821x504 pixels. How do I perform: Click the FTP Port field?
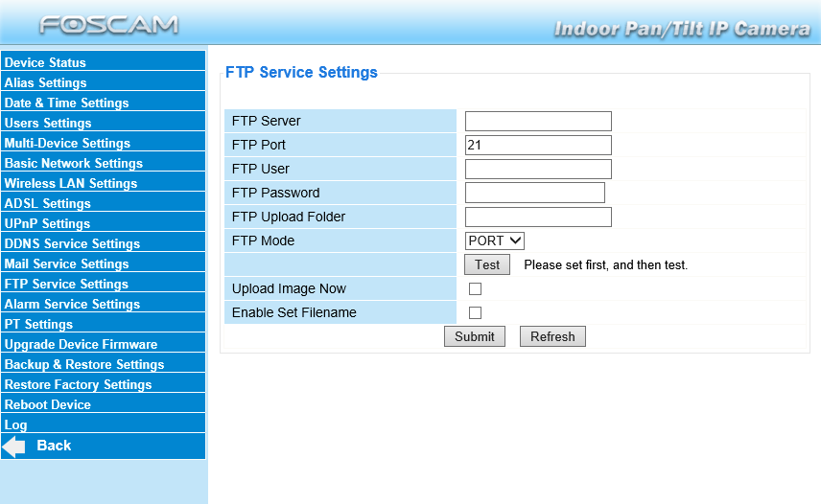[538, 145]
